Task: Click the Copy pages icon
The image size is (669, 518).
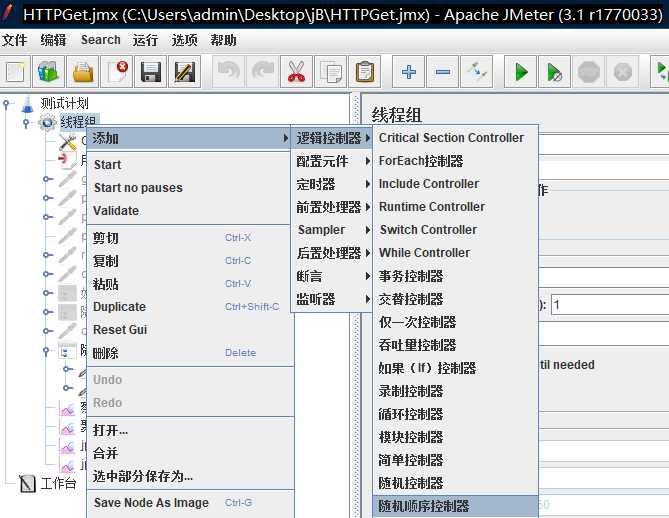Action: tap(330, 72)
